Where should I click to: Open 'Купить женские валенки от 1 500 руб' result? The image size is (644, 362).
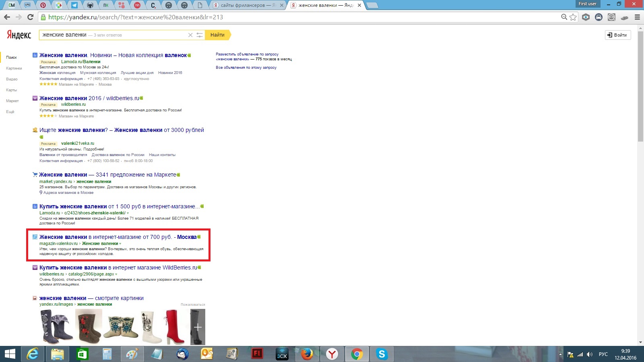pyautogui.click(x=120, y=206)
